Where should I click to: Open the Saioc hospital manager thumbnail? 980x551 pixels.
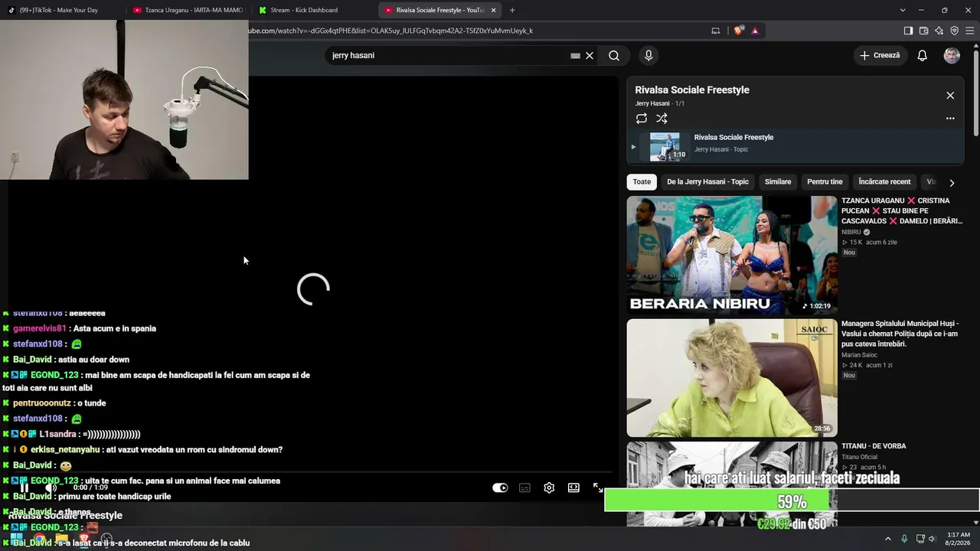[732, 378]
